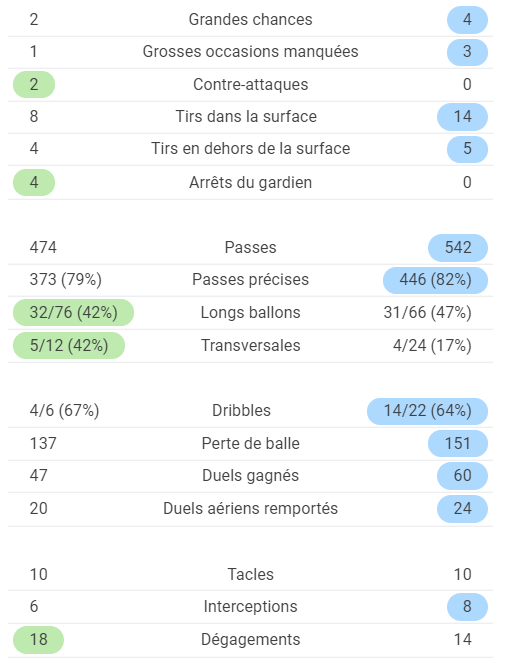
Task: Click the blue 60 Duels gagnés badge
Action: click(x=463, y=475)
